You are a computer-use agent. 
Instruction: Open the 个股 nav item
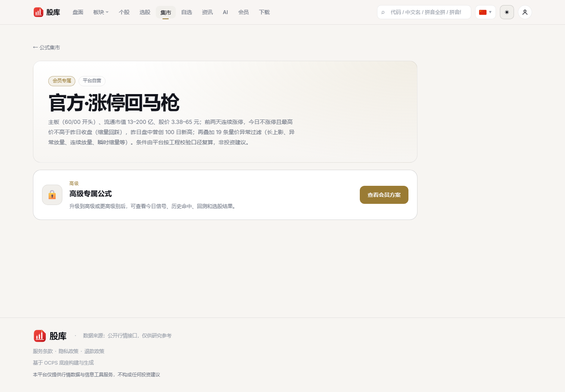click(124, 12)
